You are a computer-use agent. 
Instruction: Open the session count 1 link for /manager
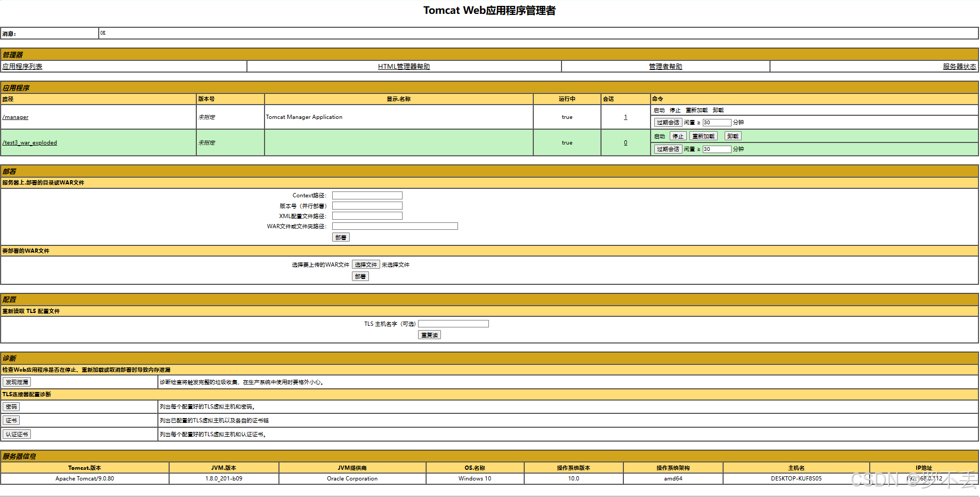625,117
